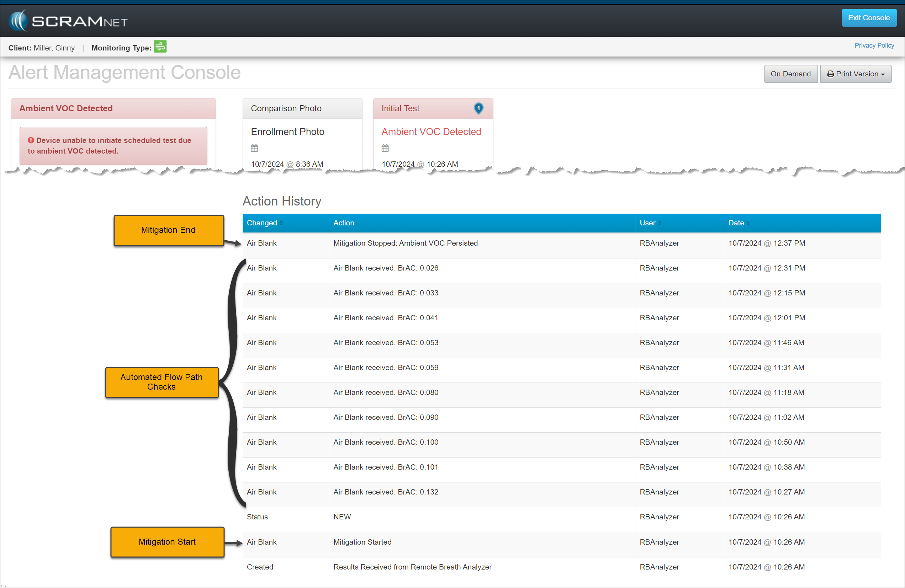Click calendar icon under Ambient VOC Detected

(x=385, y=148)
